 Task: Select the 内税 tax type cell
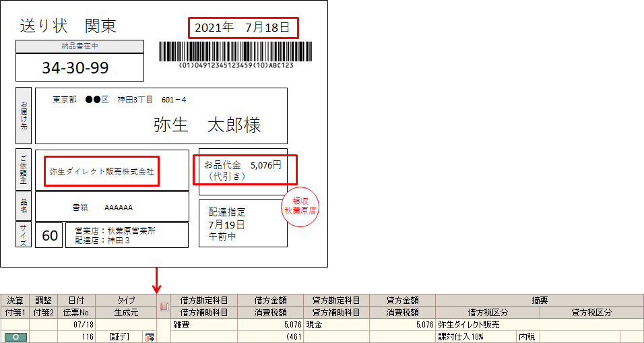(x=527, y=336)
